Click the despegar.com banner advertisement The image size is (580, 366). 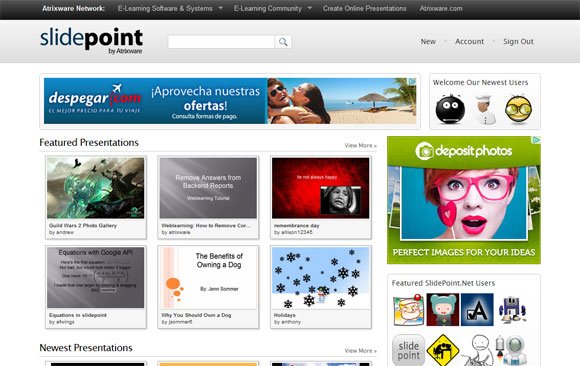[230, 101]
